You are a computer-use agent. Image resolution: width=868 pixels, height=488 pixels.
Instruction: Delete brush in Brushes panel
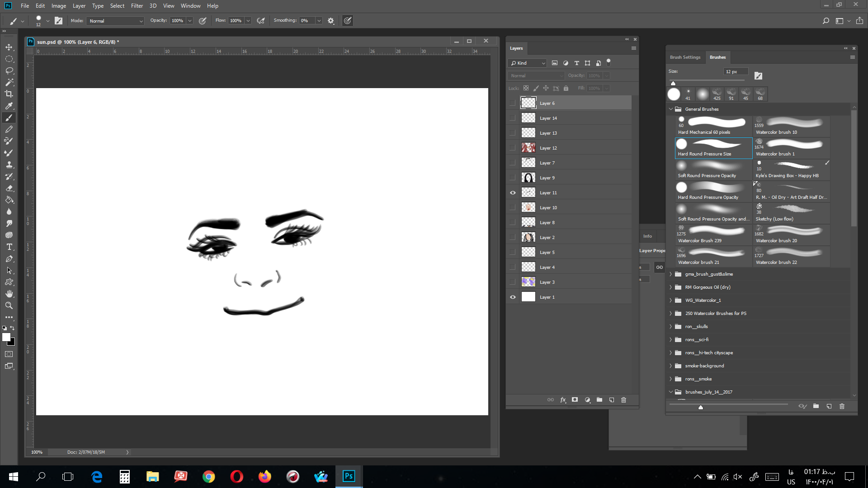[x=842, y=406]
